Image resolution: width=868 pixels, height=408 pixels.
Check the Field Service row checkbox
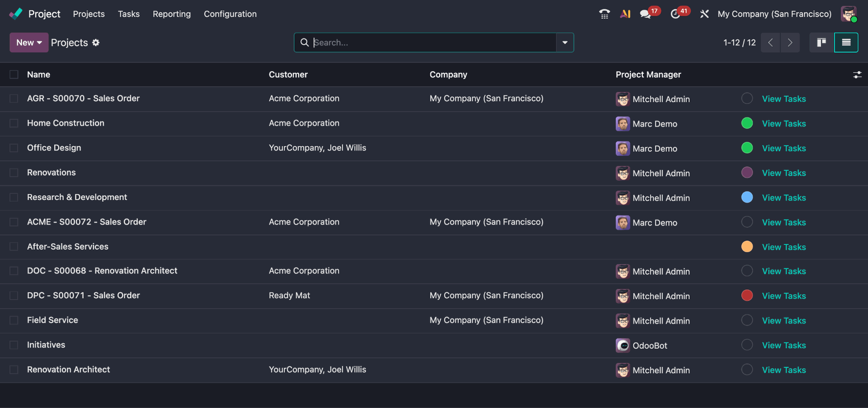click(14, 320)
